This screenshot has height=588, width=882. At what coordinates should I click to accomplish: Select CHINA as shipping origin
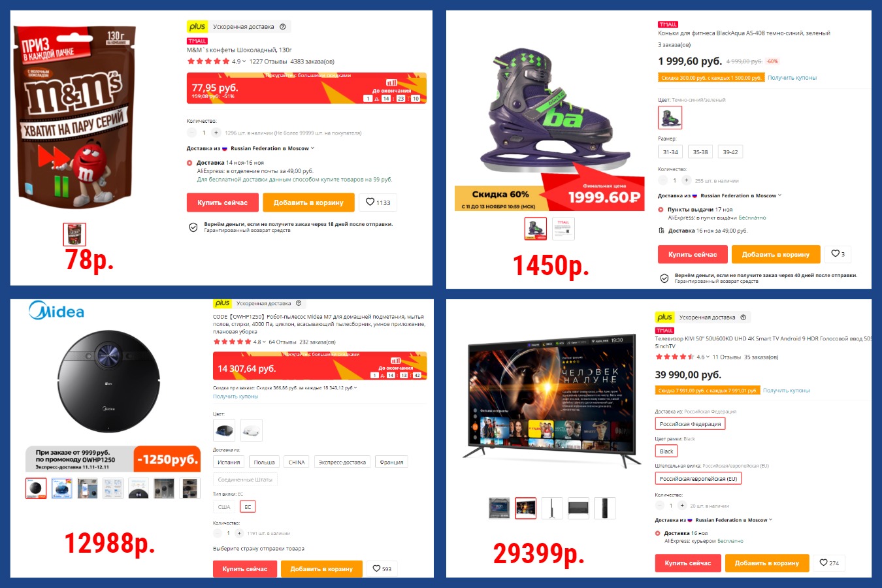pos(297,462)
